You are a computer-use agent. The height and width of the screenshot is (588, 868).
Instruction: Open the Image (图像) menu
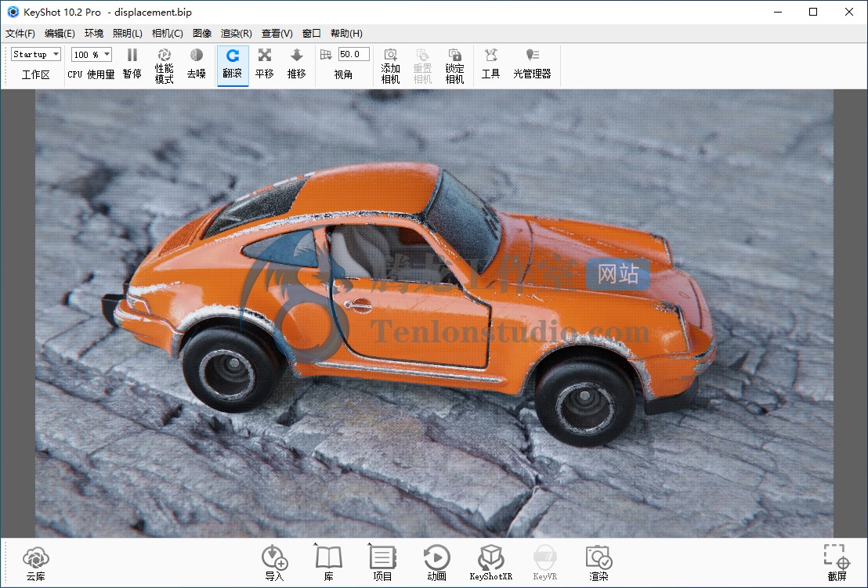pyautogui.click(x=202, y=33)
